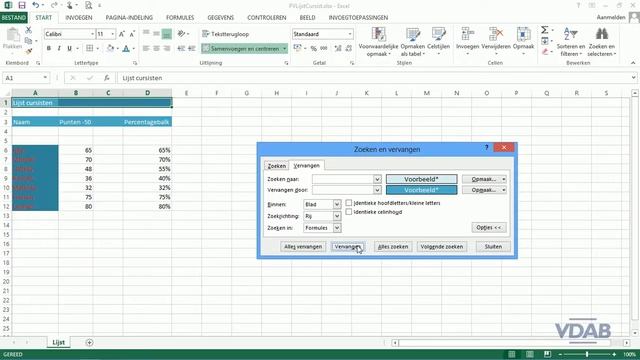Save the workbook with the floppy icon
Image resolution: width=640 pixels, height=360 pixels.
pos(22,5)
